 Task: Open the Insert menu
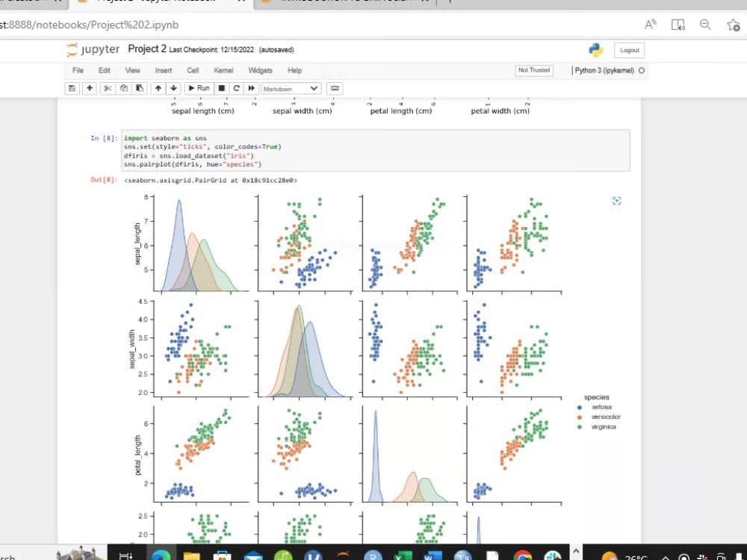(164, 70)
